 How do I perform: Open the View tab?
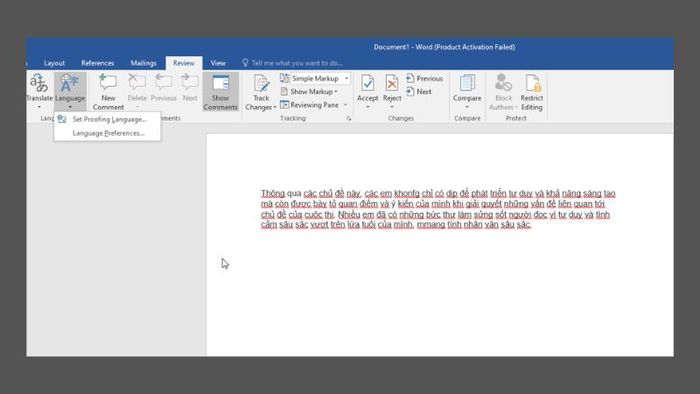pos(218,63)
